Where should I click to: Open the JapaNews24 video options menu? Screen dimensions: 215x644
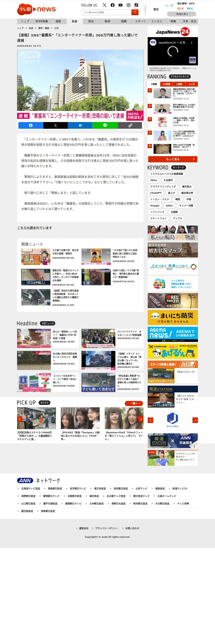[192, 42]
